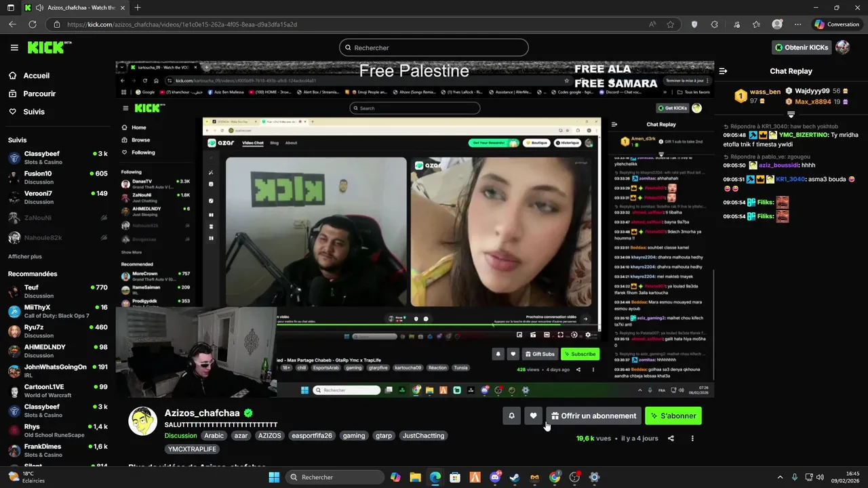The image size is (868, 488).
Task: Refresh the page in the browser
Action: click(x=32, y=24)
